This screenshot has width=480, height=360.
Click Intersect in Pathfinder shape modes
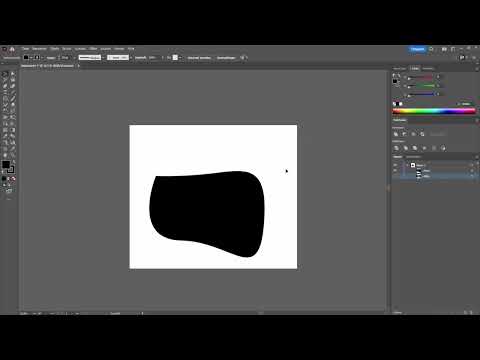click(413, 134)
